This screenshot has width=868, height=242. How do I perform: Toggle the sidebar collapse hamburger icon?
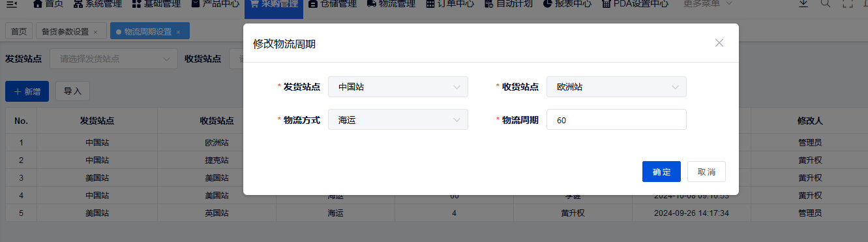(11, 4)
